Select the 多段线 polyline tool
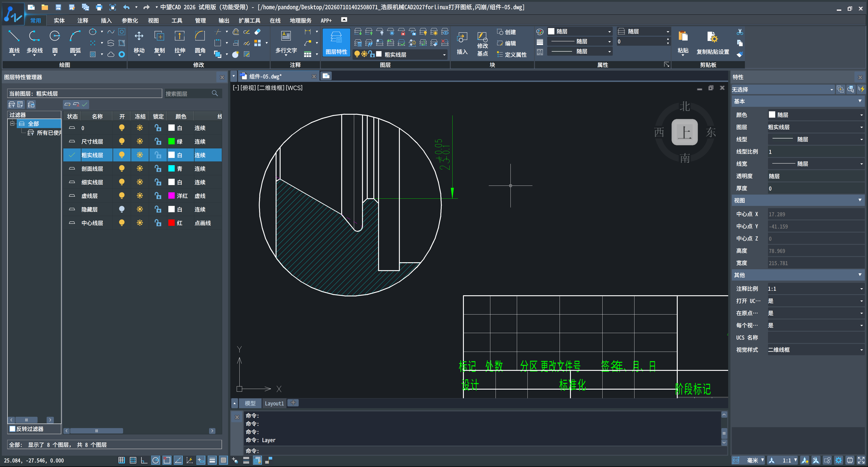 tap(34, 42)
